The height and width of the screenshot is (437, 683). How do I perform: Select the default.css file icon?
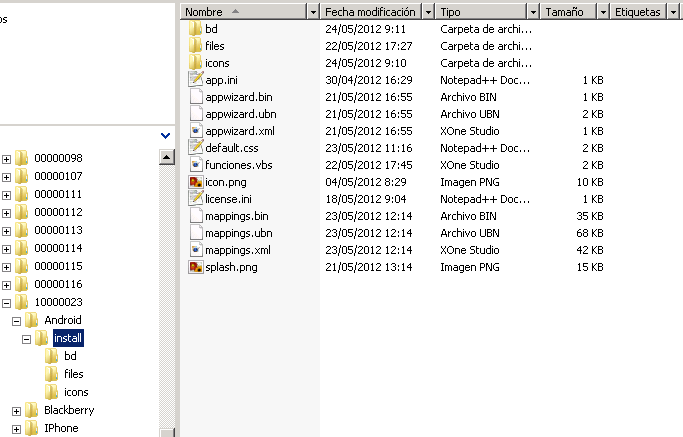tap(196, 148)
